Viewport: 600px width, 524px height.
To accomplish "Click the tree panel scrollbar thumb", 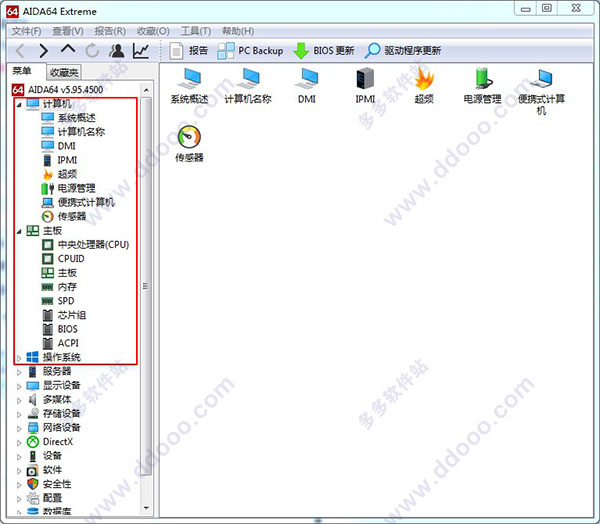I will coord(146,286).
